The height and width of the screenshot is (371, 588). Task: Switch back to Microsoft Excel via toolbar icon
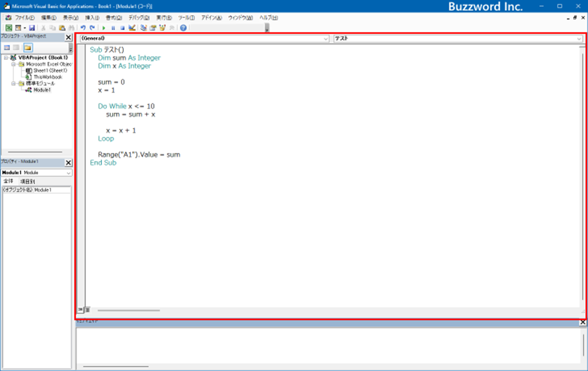click(x=9, y=27)
